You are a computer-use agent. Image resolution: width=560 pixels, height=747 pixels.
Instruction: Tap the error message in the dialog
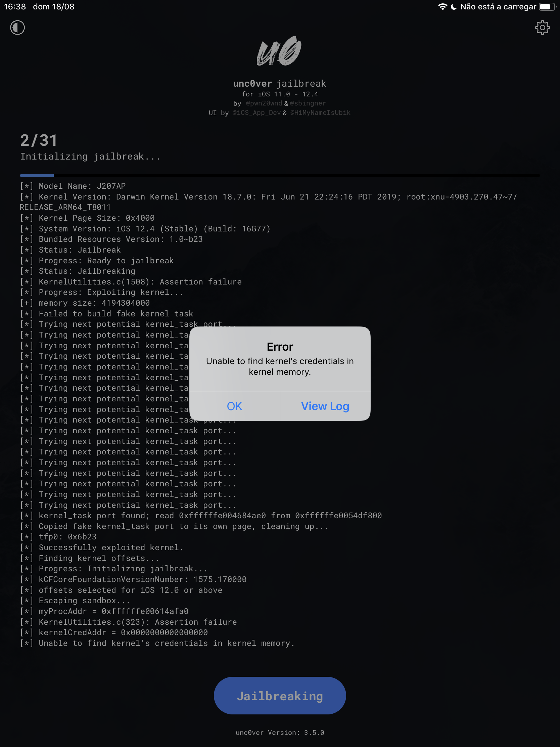pos(280,366)
